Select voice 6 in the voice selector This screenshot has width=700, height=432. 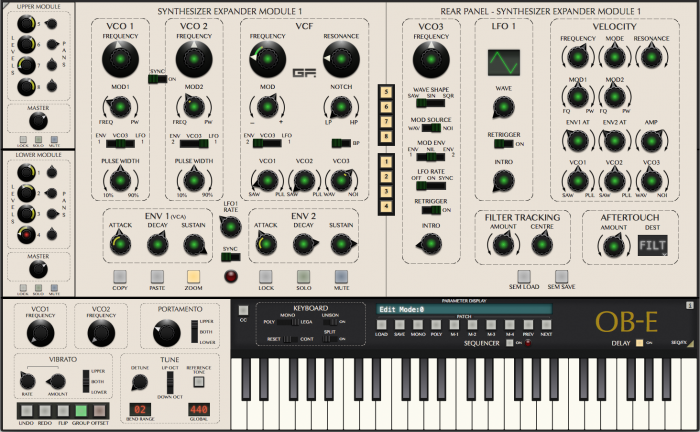point(386,107)
